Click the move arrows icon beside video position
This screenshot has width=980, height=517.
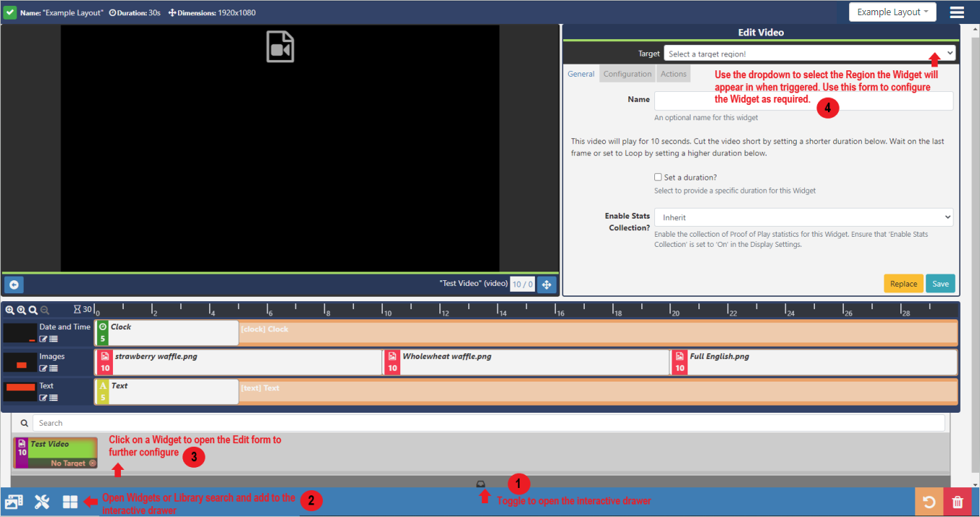point(546,285)
